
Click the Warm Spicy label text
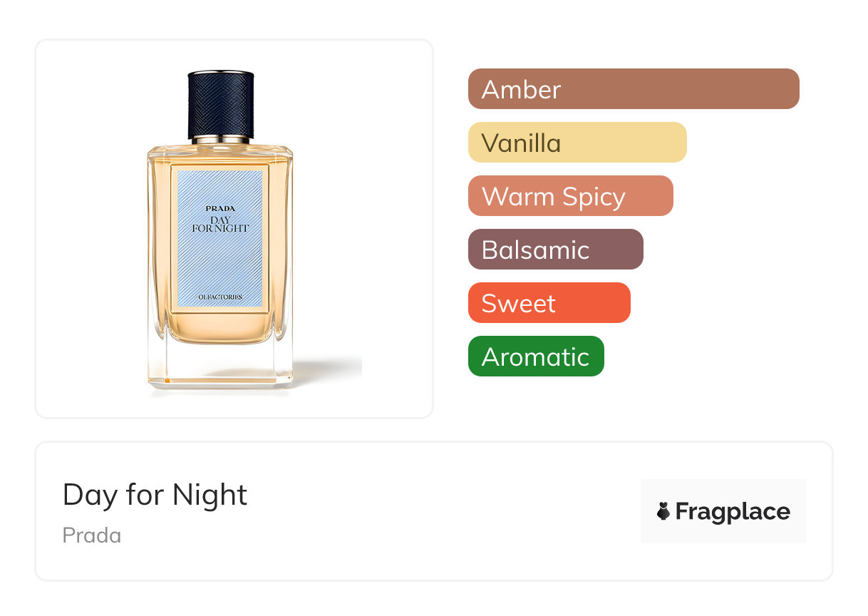click(x=554, y=197)
